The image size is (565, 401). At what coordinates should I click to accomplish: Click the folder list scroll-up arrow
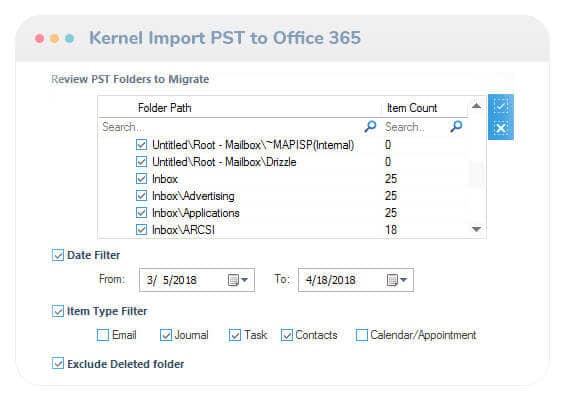476,106
